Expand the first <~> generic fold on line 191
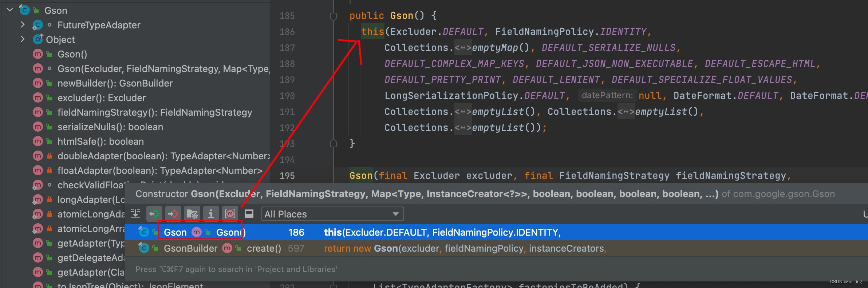This screenshot has height=288, width=868. coord(463,112)
